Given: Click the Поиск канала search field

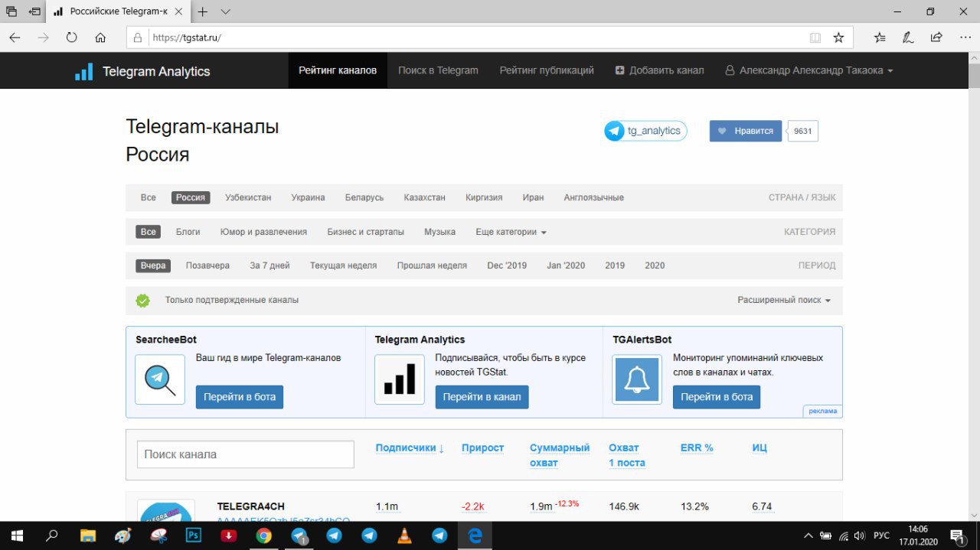Looking at the screenshot, I should tap(246, 454).
